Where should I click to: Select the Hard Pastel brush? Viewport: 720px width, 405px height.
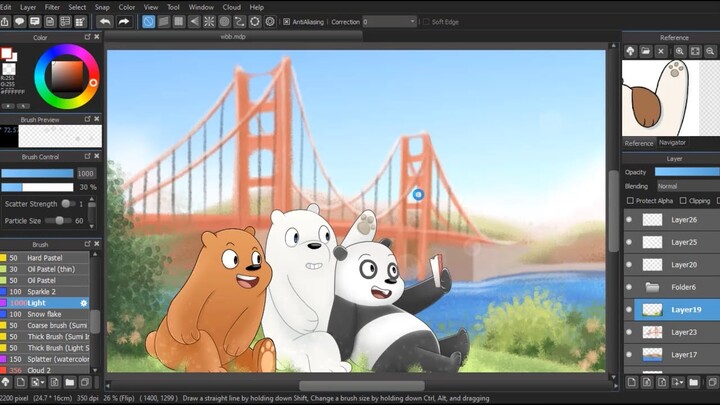45,258
